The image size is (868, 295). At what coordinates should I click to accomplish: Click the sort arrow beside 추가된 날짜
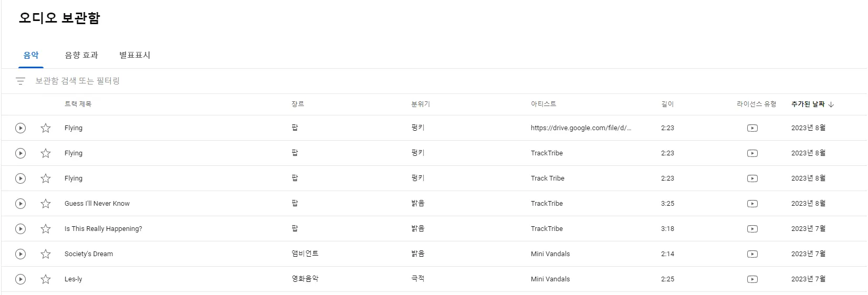pyautogui.click(x=831, y=104)
